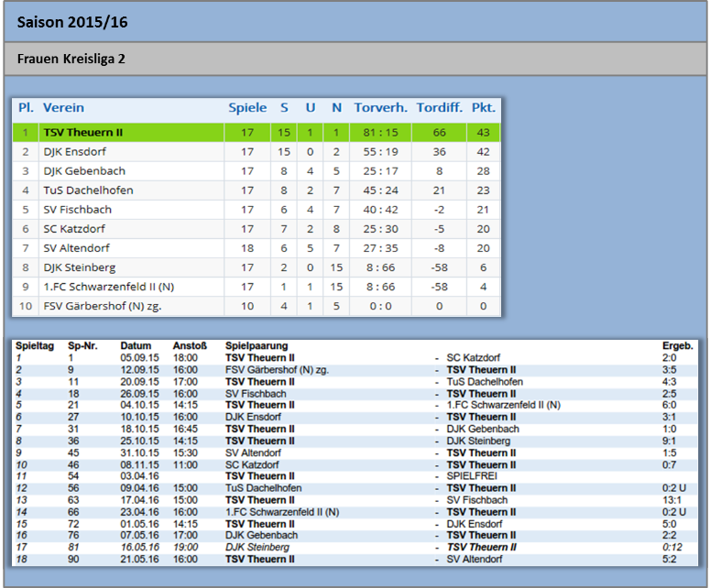Click result '9:1' against DJK Steinberg
Screen dimensions: 710x588
670,441
